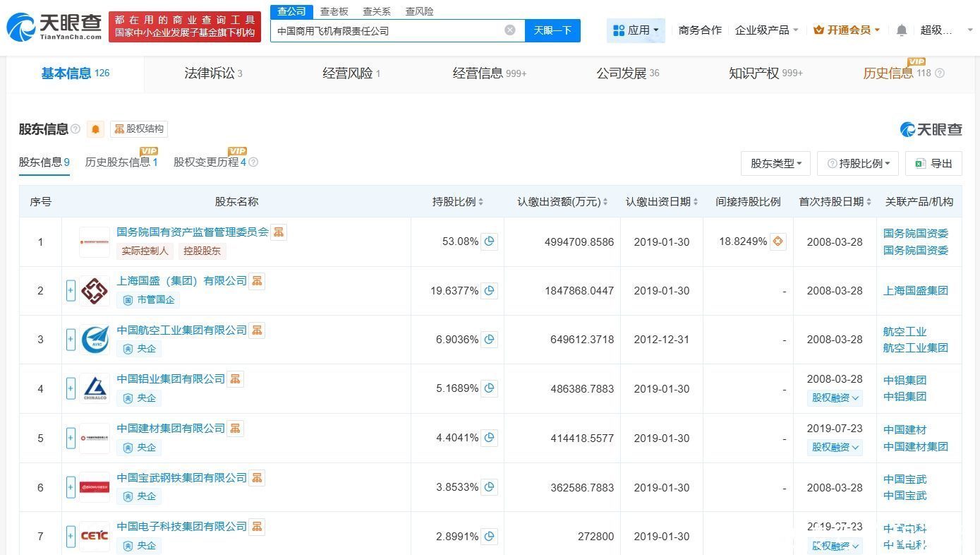Click the 天眼一下 search button

pos(552,30)
